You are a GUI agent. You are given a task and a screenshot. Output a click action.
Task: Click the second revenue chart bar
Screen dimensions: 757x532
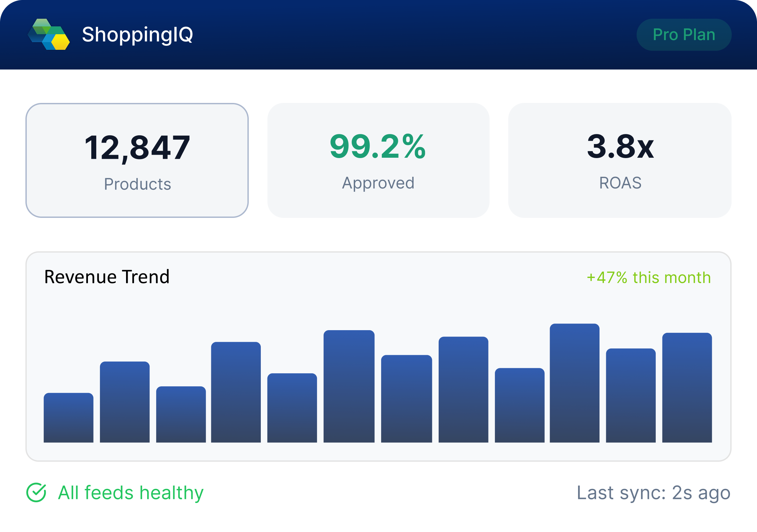(125, 402)
